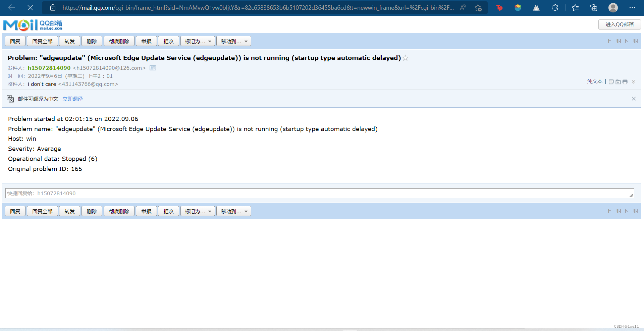Click the translate icon in the translation bar

[x=10, y=99]
